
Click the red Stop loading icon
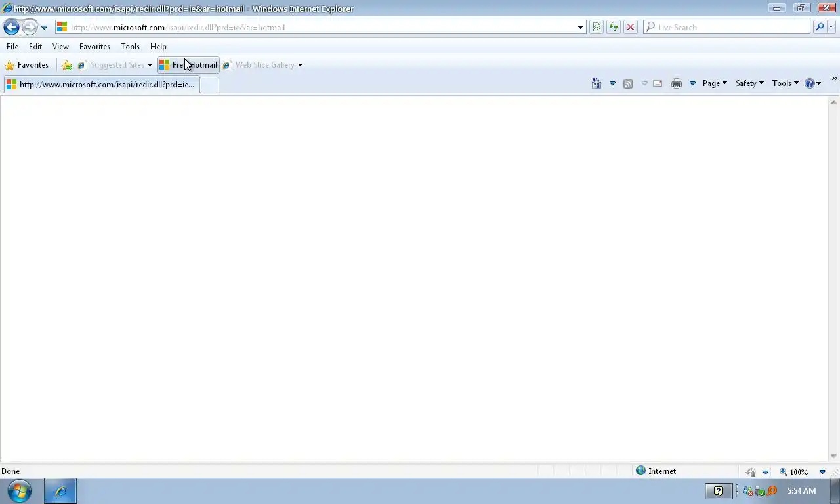631,28
